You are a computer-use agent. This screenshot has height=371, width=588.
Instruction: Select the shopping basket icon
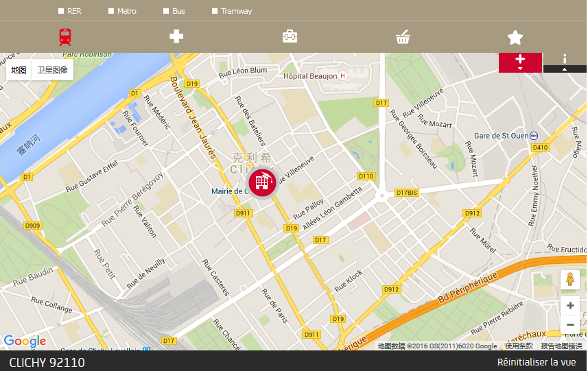click(x=403, y=37)
